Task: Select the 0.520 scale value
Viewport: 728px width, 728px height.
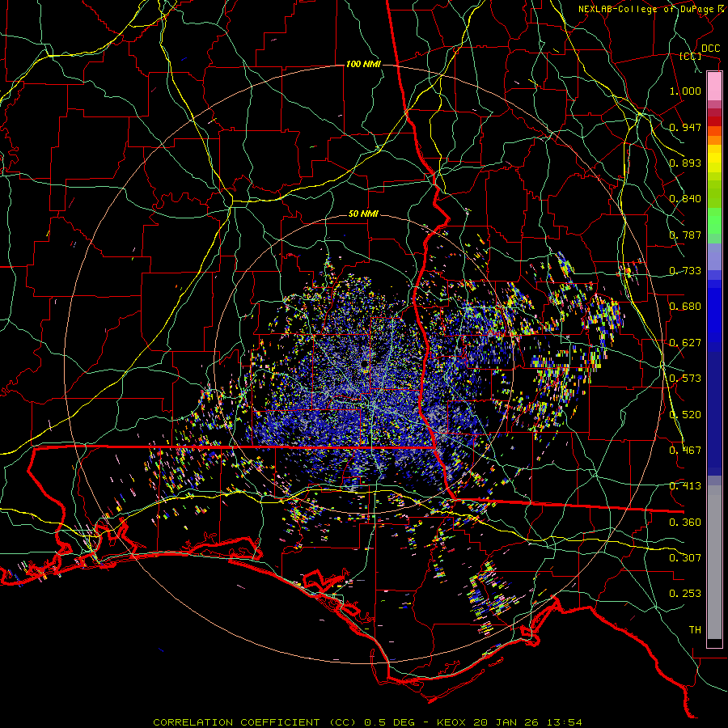Action: point(685,415)
